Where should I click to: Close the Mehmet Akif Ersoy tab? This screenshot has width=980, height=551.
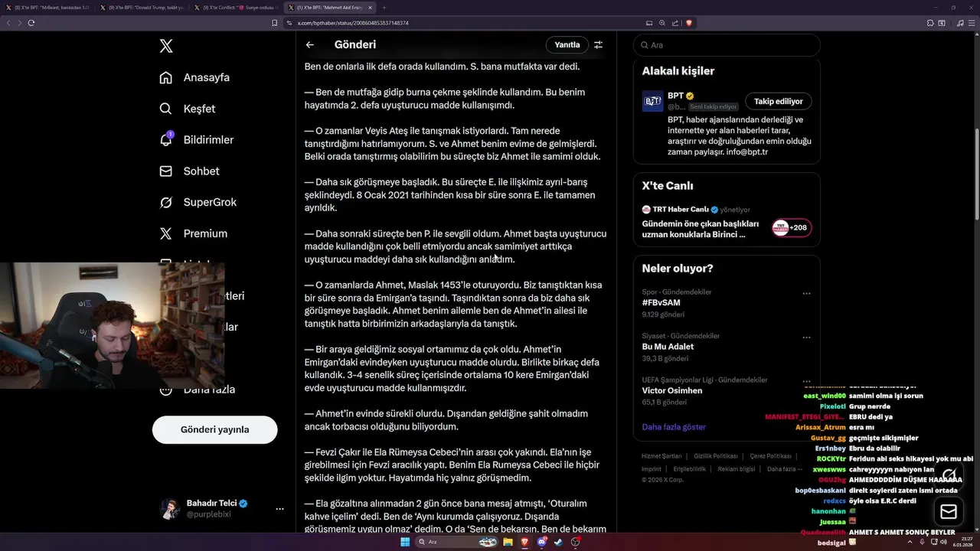[x=371, y=8]
